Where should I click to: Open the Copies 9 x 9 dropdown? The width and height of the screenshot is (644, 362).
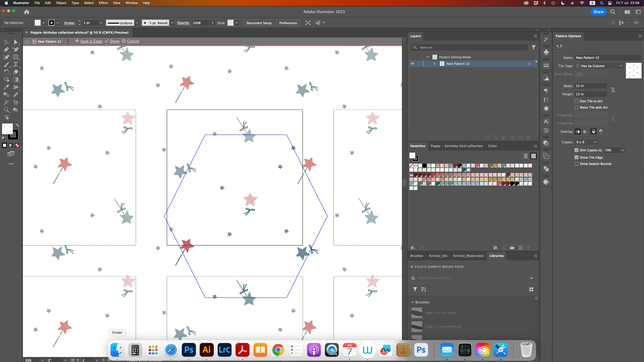point(586,142)
